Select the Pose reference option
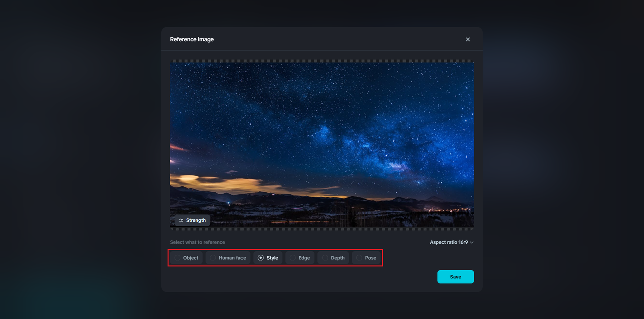The image size is (644, 319). (x=366, y=258)
